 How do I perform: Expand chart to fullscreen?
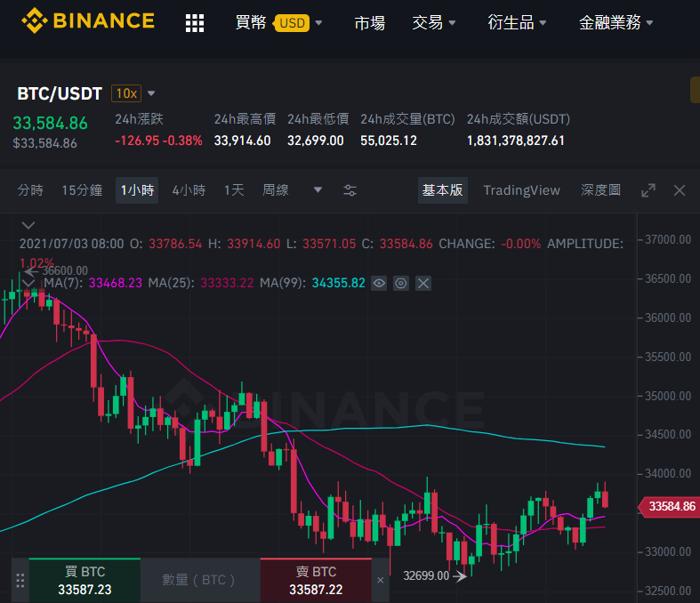pos(648,190)
